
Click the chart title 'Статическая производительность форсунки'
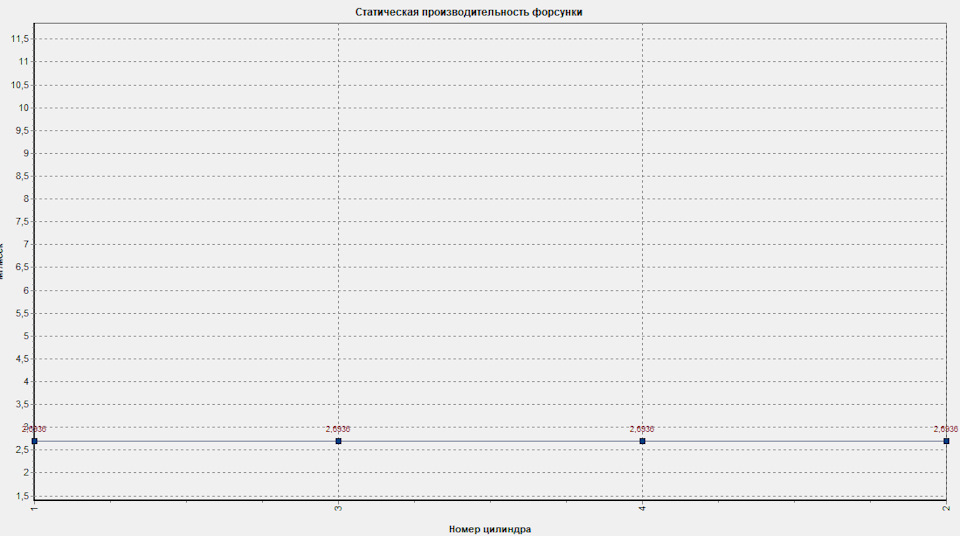click(468, 12)
